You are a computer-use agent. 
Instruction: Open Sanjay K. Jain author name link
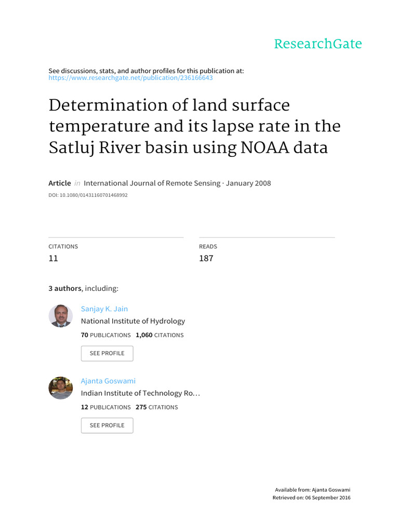click(104, 309)
